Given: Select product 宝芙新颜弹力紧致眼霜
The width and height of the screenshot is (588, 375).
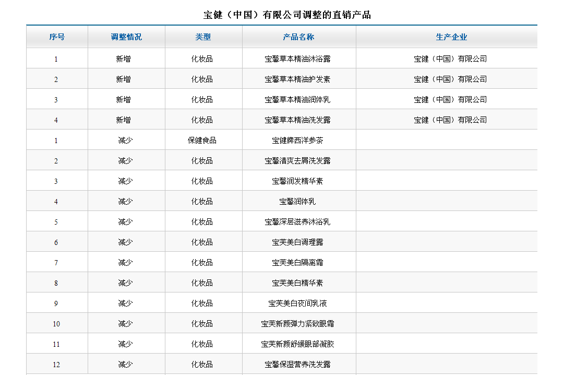Looking at the screenshot, I should (297, 324).
